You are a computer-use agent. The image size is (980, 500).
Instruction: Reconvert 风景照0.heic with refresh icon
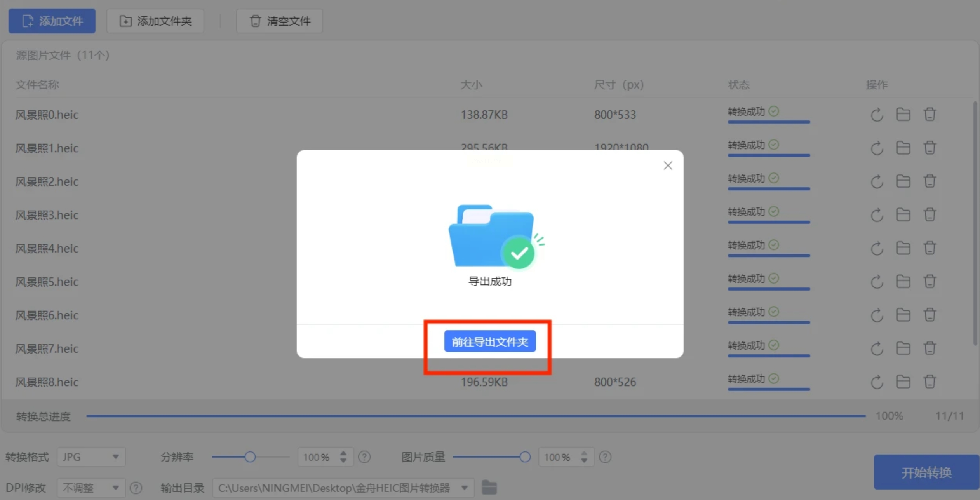[x=876, y=115]
